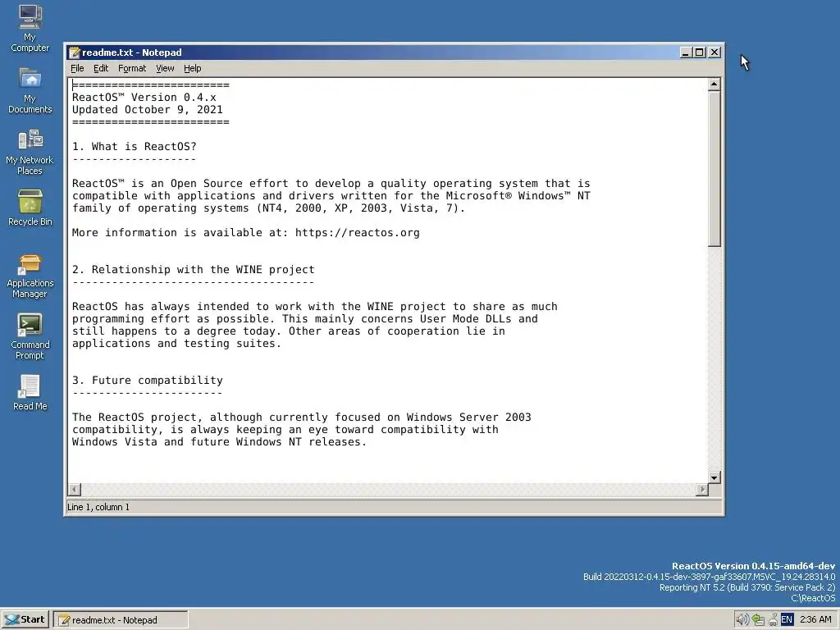Screen dimensions: 840x630
Task: Click the Notepad icon in title bar
Action: coord(75,52)
